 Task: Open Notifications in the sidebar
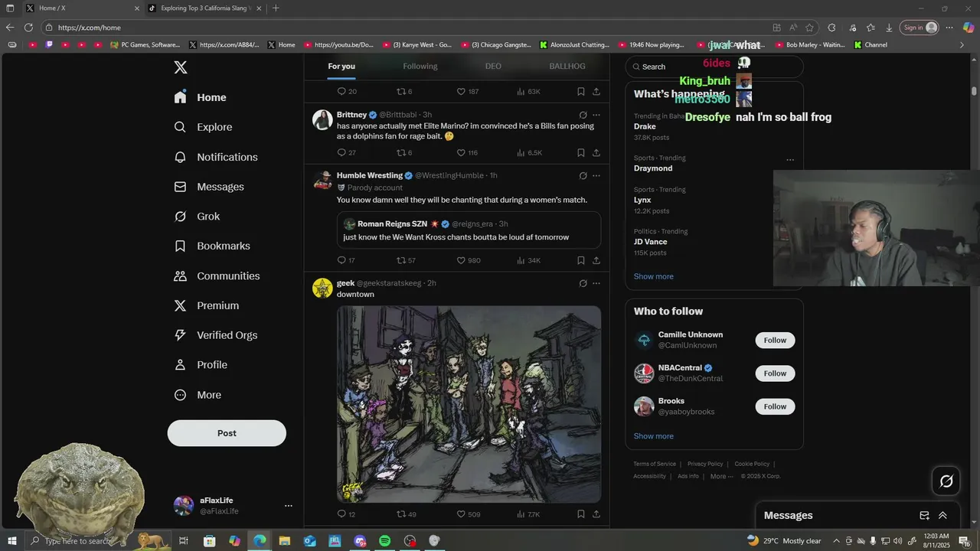point(216,157)
